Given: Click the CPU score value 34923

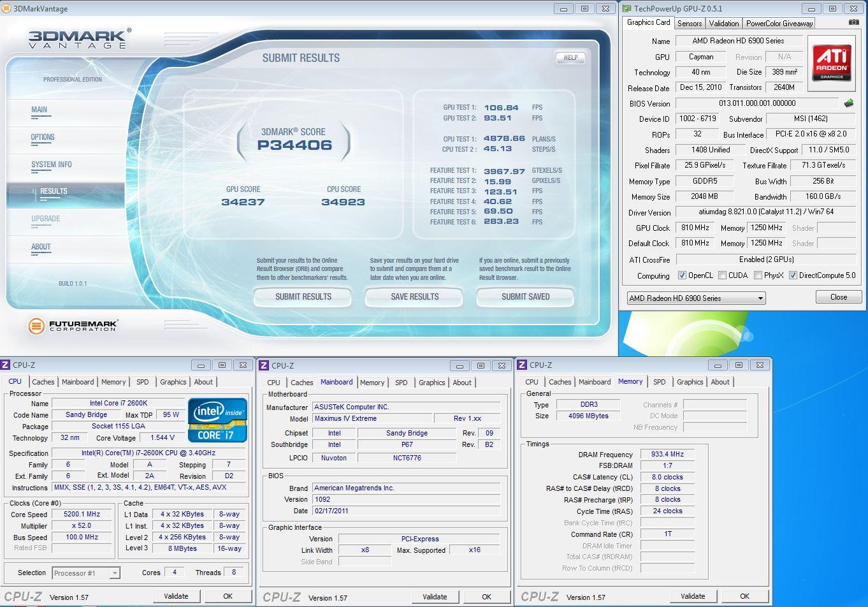Looking at the screenshot, I should coord(343,202).
